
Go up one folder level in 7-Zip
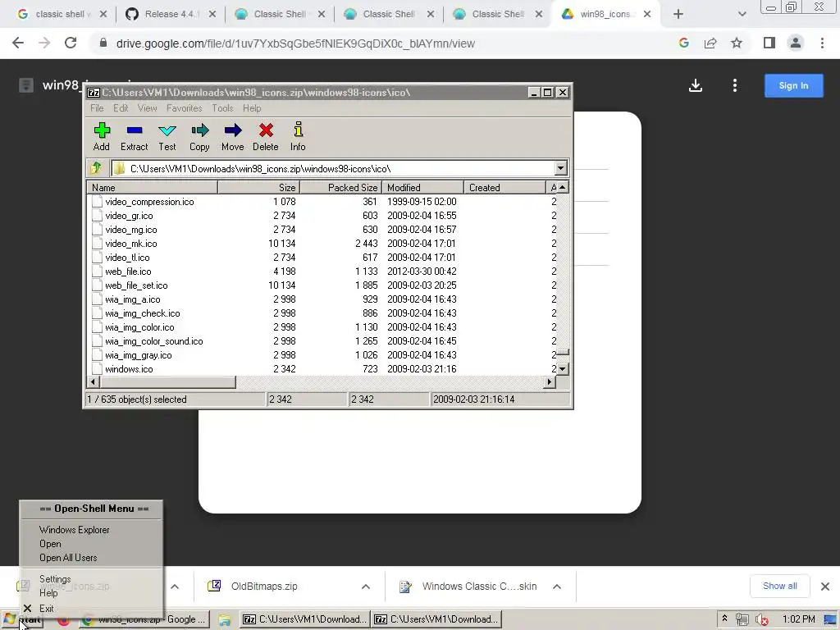(97, 168)
